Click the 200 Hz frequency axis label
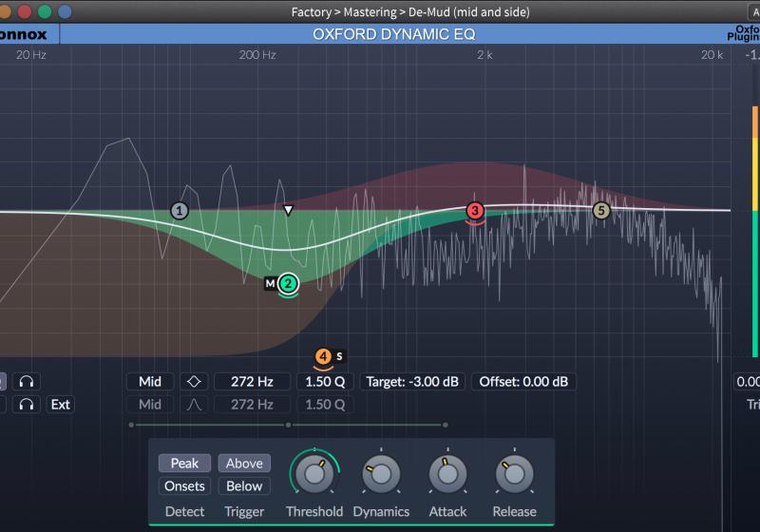This screenshot has height=532, width=760. click(257, 55)
